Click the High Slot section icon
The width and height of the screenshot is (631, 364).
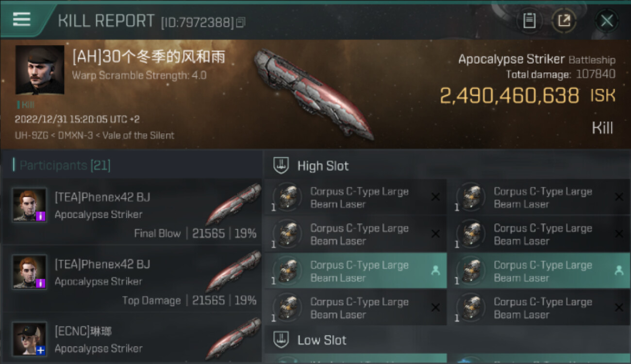[x=282, y=166]
